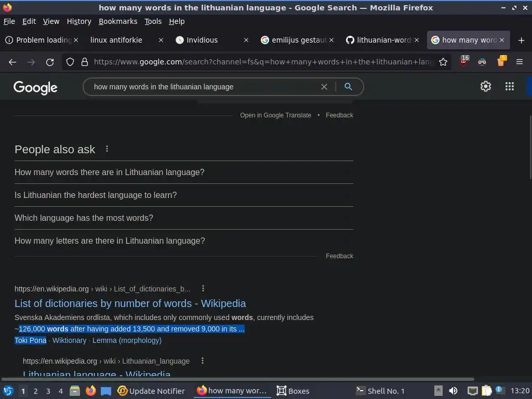Expand 'Which language has the most words?'
The height and width of the screenshot is (399, 532).
click(x=183, y=218)
